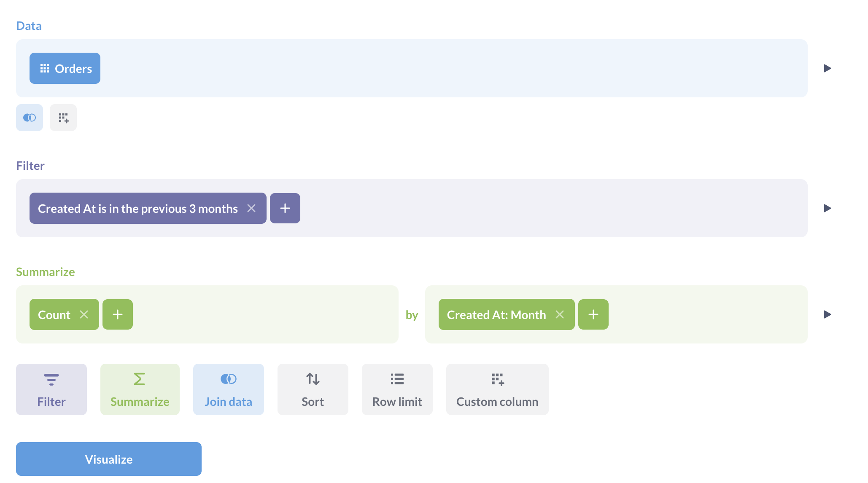Screen dimensions: 868x483
Task: Add another grouping column
Action: (593, 314)
